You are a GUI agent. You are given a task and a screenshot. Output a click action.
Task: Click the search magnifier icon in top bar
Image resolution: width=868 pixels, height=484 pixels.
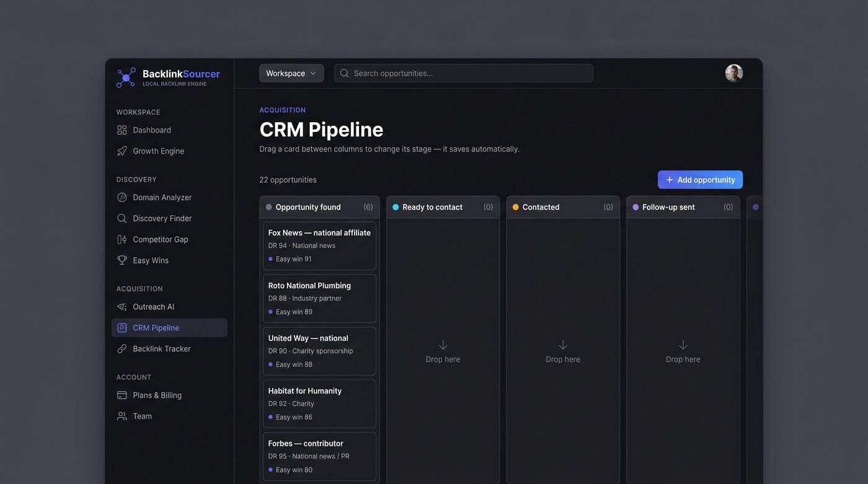pos(345,74)
